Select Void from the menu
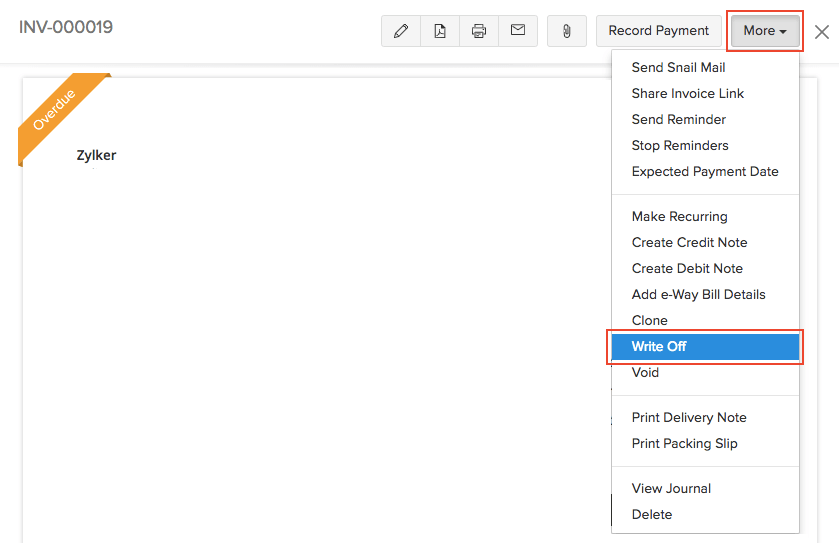Screen dimensions: 839x543 [705, 373]
